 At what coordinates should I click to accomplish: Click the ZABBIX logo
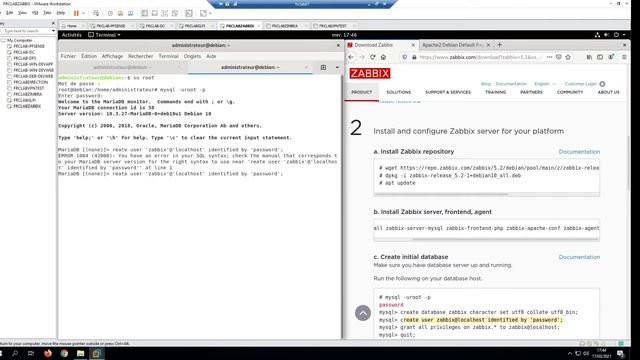coord(370,73)
